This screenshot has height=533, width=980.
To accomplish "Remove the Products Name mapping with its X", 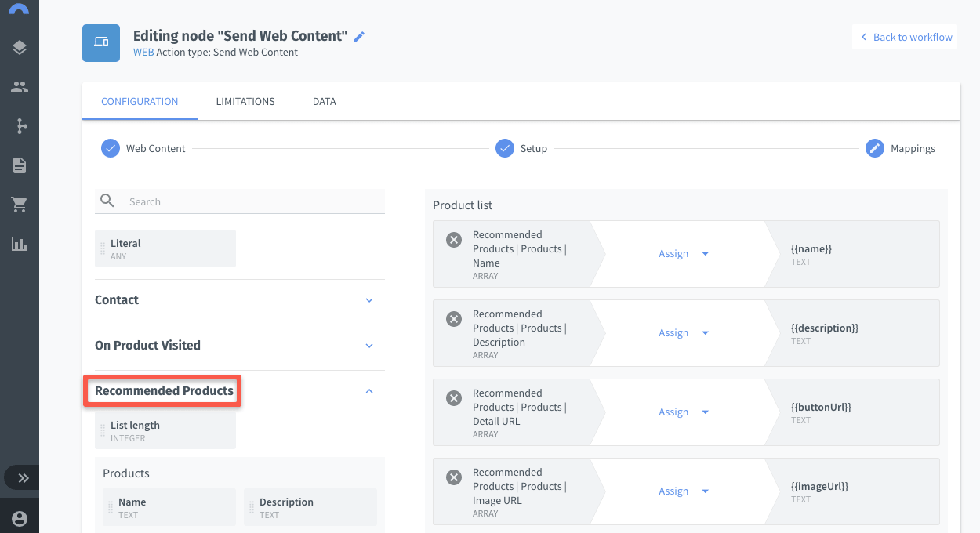I will [x=454, y=240].
